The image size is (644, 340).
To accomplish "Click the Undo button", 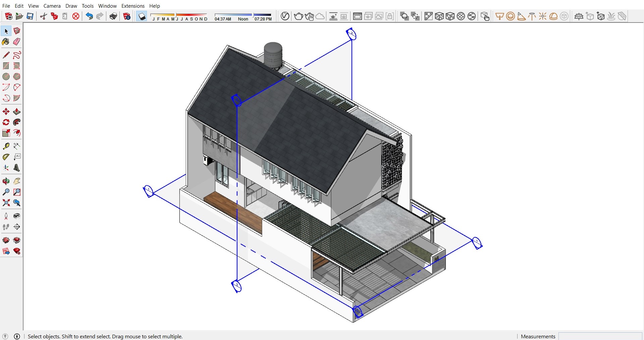I will (89, 16).
